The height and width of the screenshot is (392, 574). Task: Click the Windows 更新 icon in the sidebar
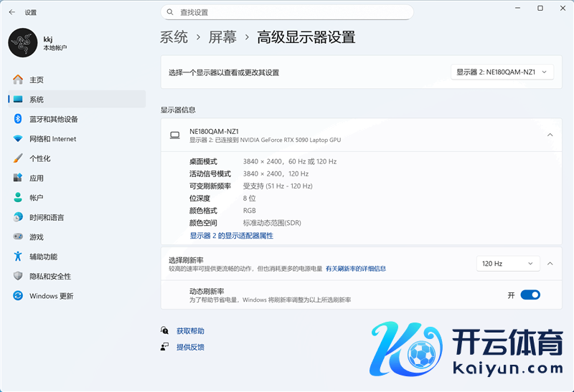(18, 296)
